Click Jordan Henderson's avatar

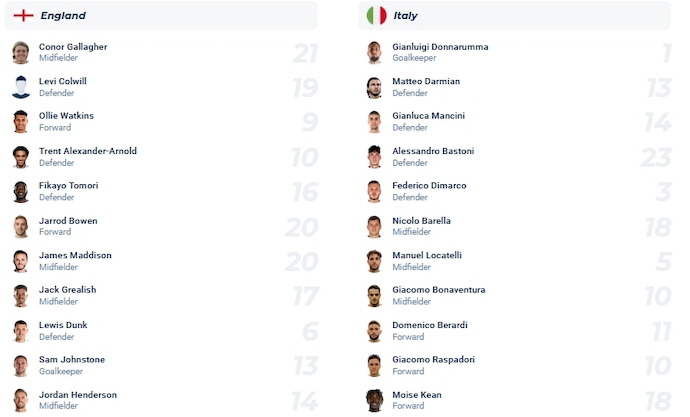21,400
